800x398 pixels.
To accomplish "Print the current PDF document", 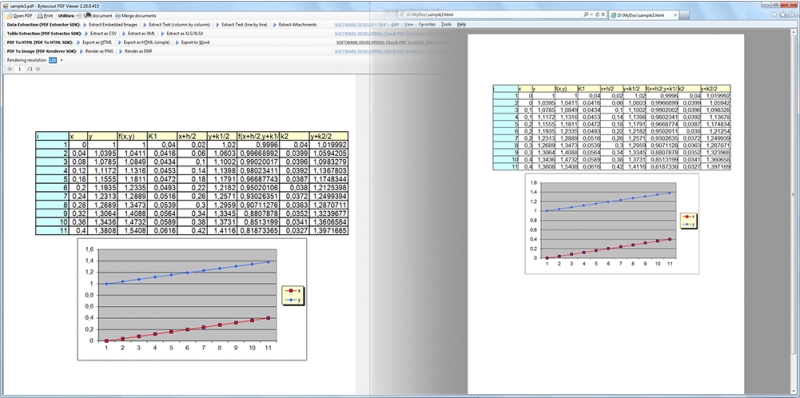I will 45,16.
